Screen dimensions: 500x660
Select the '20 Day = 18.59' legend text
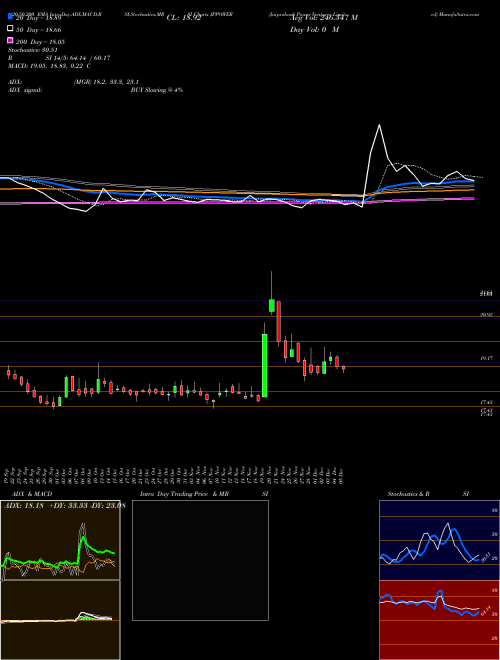[39, 18]
